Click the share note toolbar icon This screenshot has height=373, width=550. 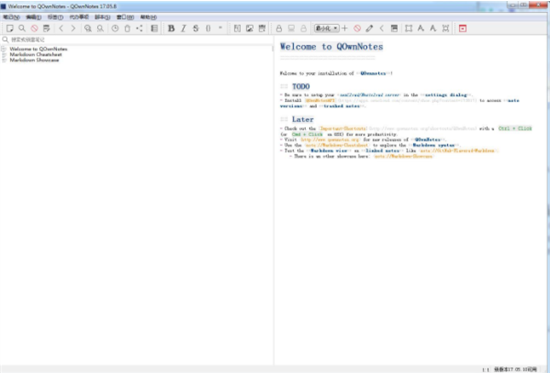140,28
